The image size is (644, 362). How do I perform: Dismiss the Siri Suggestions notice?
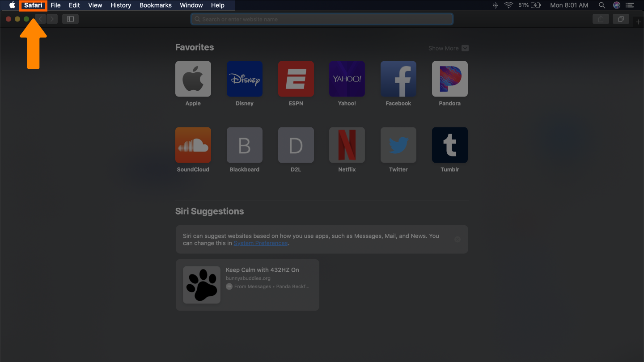(x=458, y=239)
